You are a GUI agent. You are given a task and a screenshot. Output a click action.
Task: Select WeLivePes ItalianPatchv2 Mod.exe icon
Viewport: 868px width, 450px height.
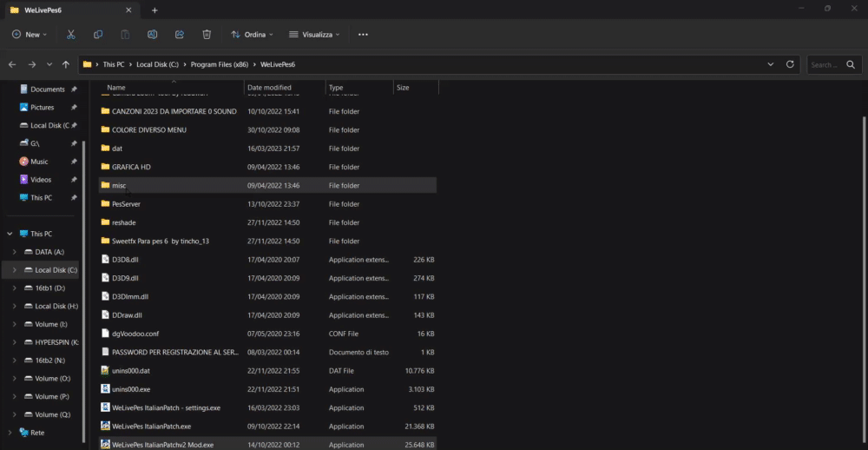(105, 445)
